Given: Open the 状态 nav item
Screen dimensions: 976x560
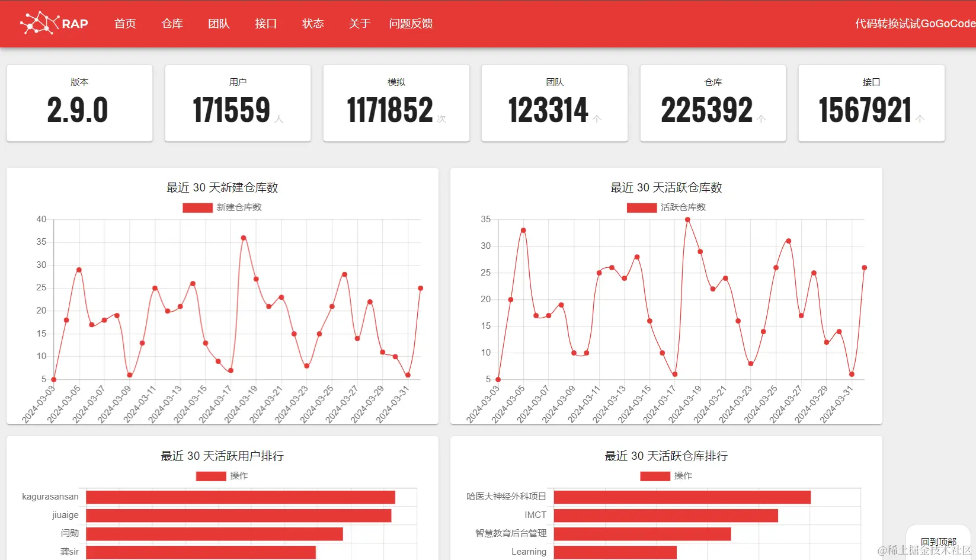Looking at the screenshot, I should point(313,24).
